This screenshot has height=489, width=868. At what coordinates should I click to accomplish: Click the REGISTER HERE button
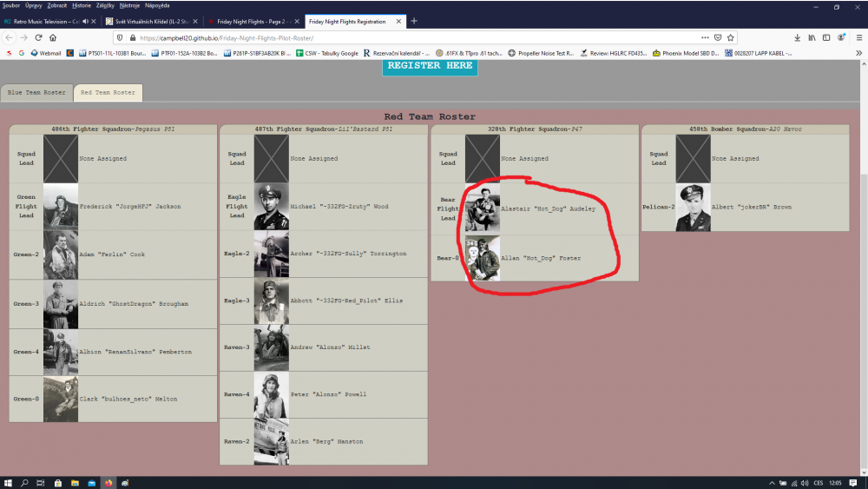point(430,67)
